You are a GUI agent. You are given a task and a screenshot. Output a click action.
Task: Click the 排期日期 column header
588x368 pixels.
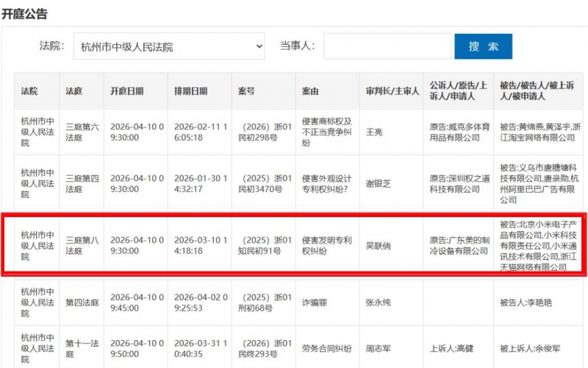click(191, 91)
